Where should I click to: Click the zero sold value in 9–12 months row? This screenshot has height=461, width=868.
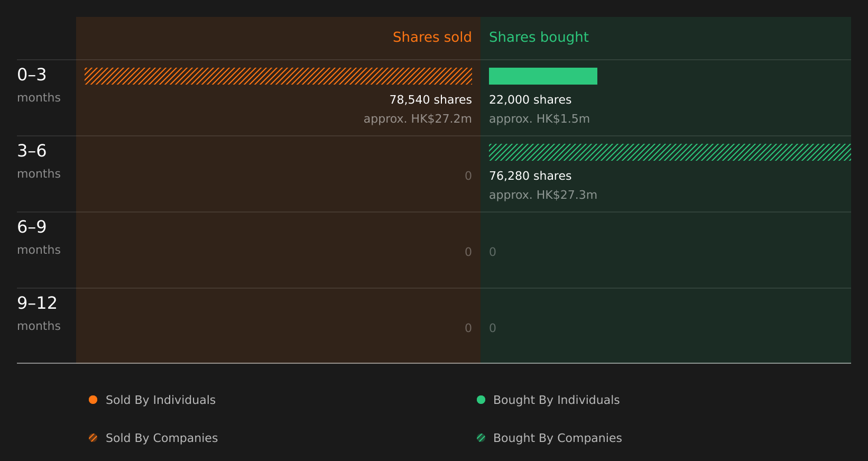click(468, 328)
